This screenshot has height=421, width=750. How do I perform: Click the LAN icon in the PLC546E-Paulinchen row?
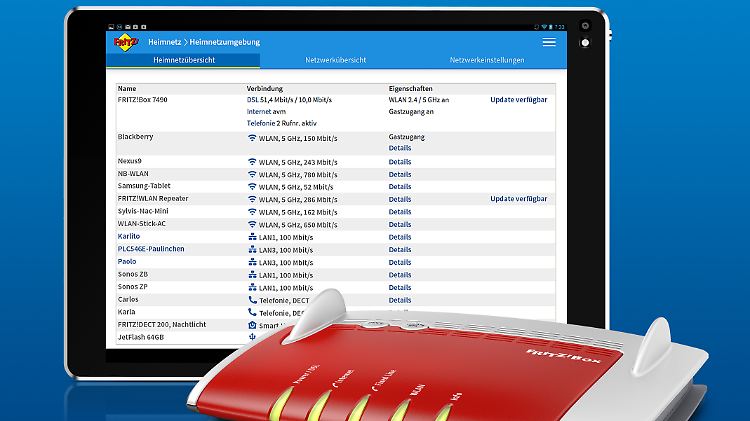coord(253,249)
